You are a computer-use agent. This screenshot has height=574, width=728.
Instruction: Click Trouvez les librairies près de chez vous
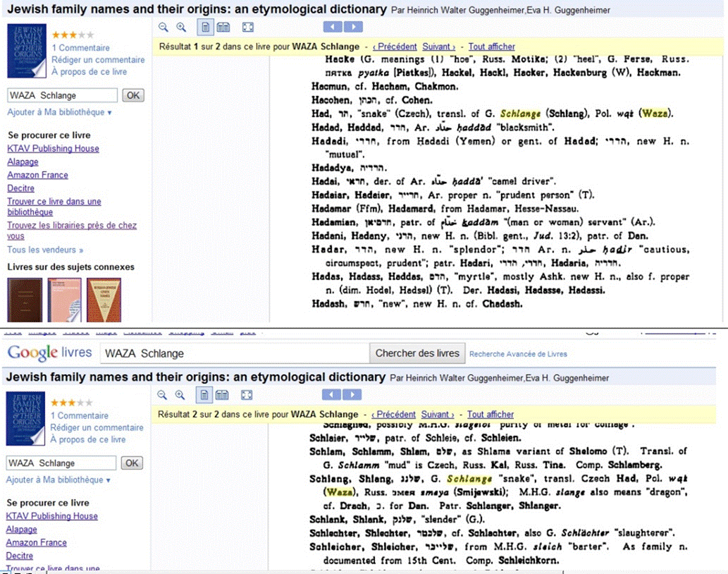coord(72,231)
